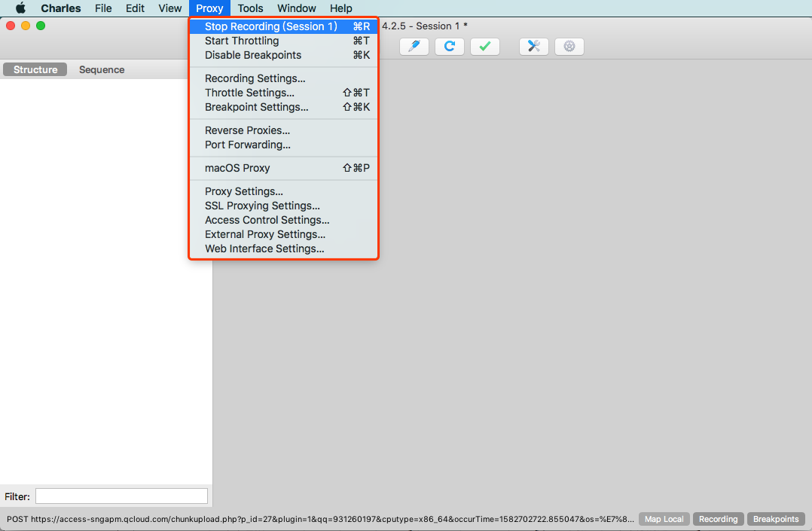Image resolution: width=812 pixels, height=531 pixels.
Task: Open the View menu
Action: point(170,8)
